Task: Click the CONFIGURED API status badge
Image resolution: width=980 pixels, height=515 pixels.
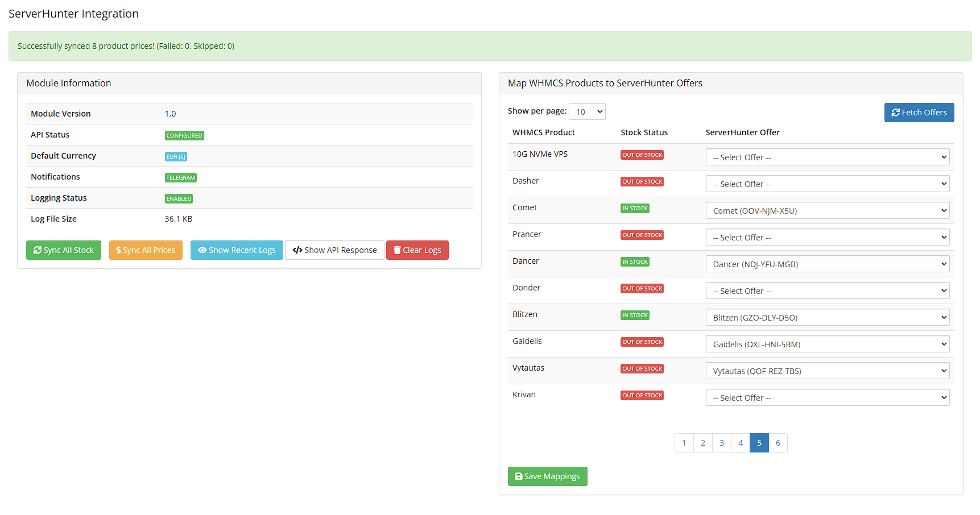Action: (184, 135)
